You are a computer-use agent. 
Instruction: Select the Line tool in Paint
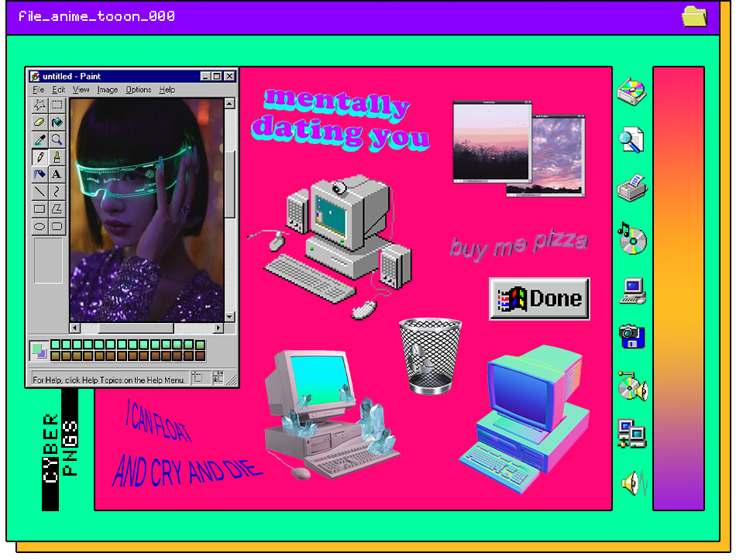(x=40, y=191)
